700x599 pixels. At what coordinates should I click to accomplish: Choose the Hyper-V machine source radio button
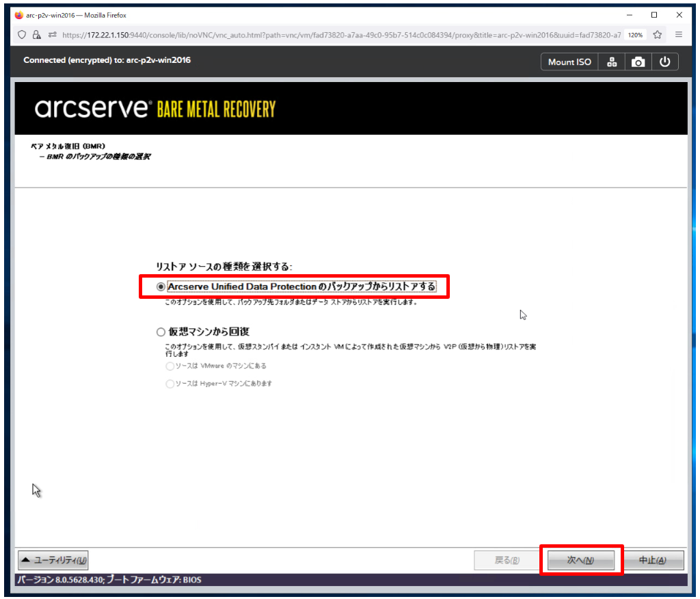click(x=170, y=384)
